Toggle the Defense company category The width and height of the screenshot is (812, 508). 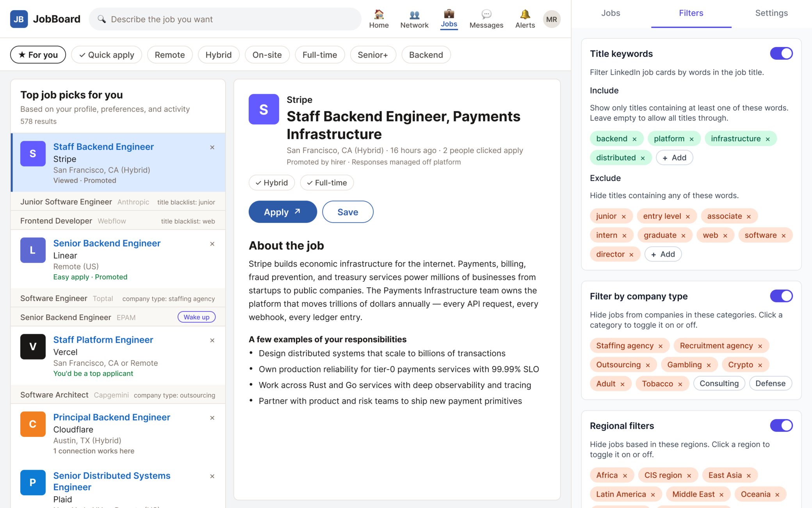770,383
